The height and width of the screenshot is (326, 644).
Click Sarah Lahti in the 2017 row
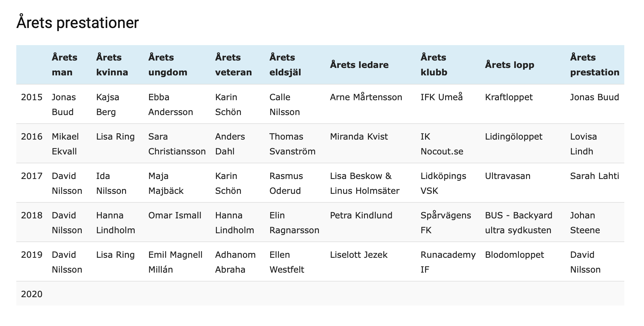click(x=595, y=176)
